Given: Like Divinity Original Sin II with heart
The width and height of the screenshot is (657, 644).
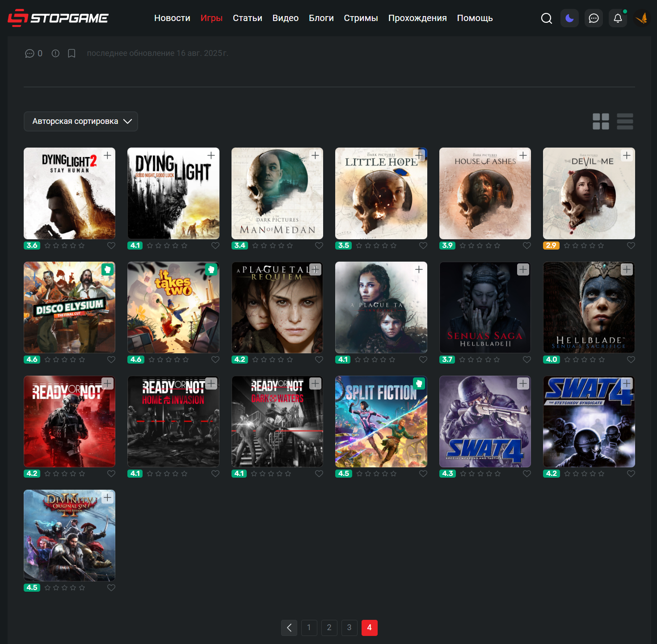Looking at the screenshot, I should pos(111,588).
